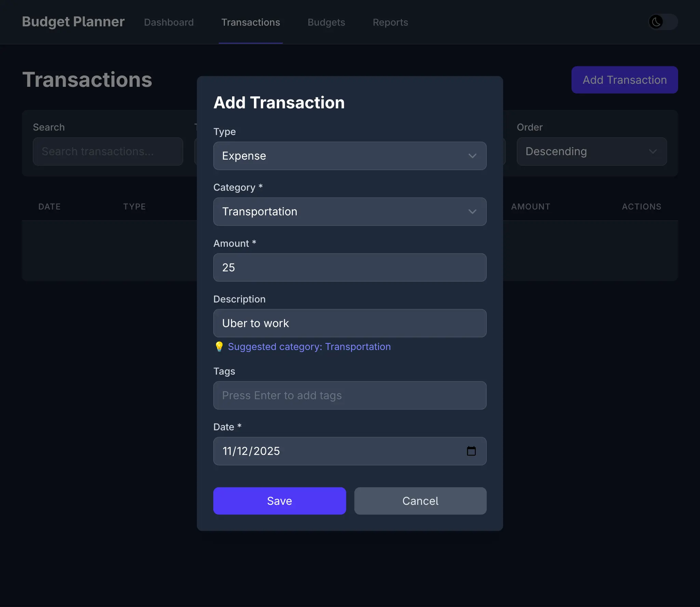Image resolution: width=700 pixels, height=607 pixels.
Task: Open the Reports tab
Action: pyautogui.click(x=390, y=22)
